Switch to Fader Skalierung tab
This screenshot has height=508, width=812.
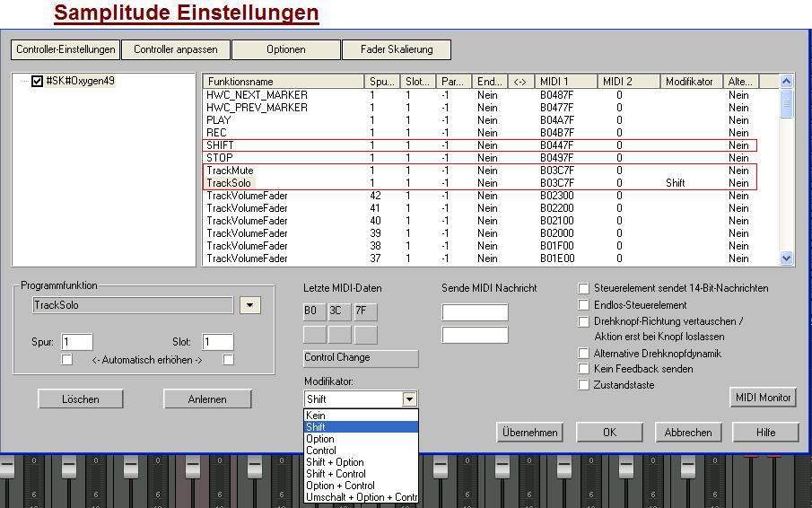coord(397,49)
